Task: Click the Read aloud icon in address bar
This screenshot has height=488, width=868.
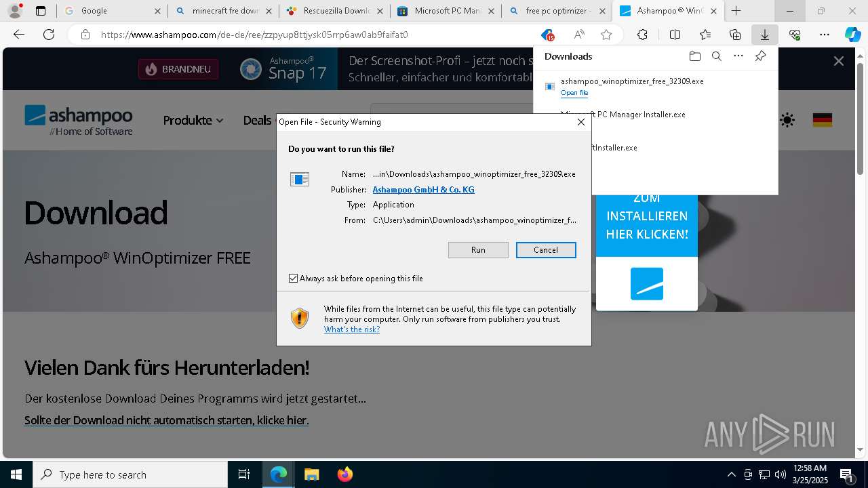Action: tap(579, 35)
